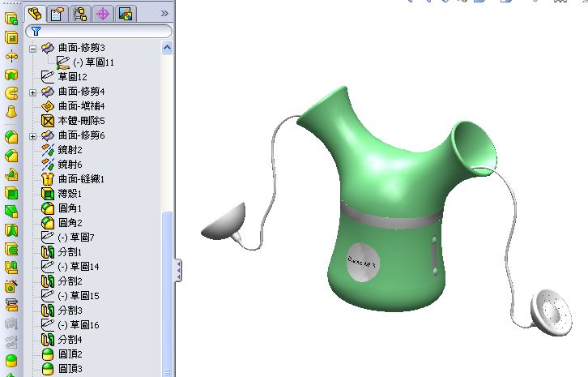Click the filter funnel icon
This screenshot has height=377, width=588.
(x=36, y=31)
